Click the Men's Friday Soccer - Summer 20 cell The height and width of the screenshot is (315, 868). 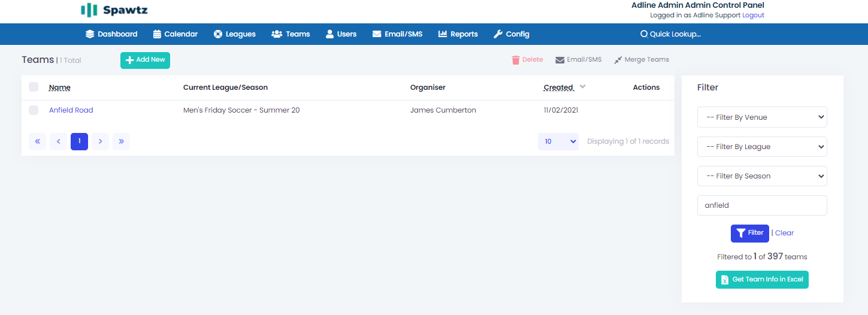click(241, 110)
